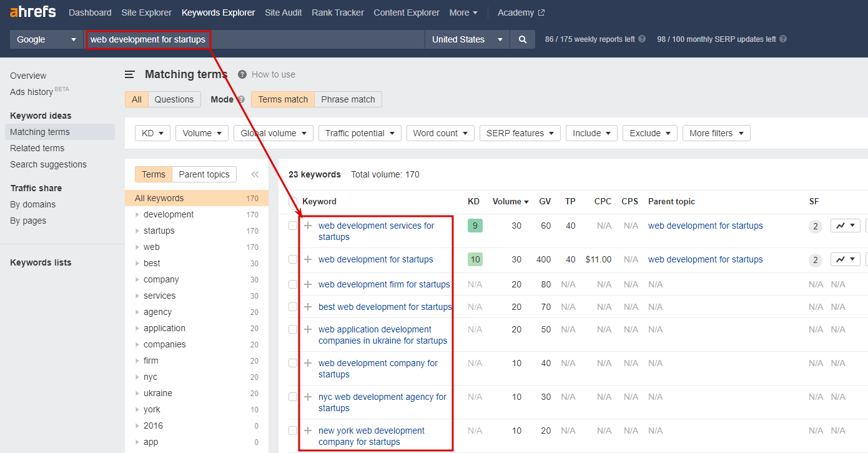This screenshot has height=453, width=868.
Task: Click help icon next to monthly SERP updates
Action: [x=783, y=39]
